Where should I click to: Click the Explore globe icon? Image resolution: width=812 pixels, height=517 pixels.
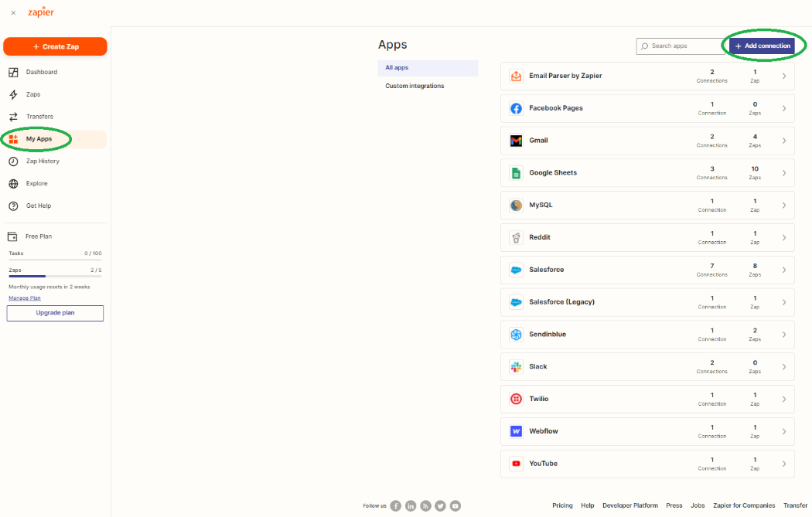pyautogui.click(x=13, y=184)
